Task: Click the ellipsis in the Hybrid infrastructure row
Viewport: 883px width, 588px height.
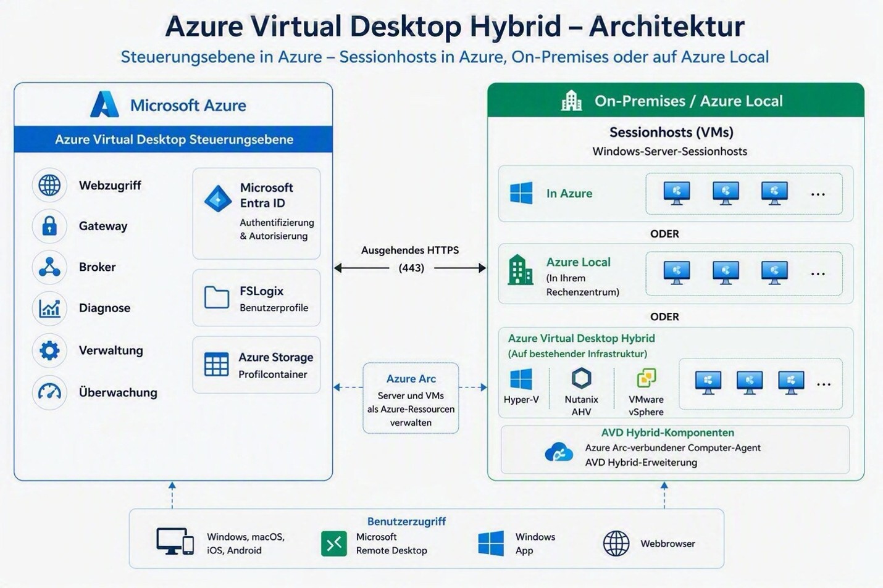Action: point(824,384)
